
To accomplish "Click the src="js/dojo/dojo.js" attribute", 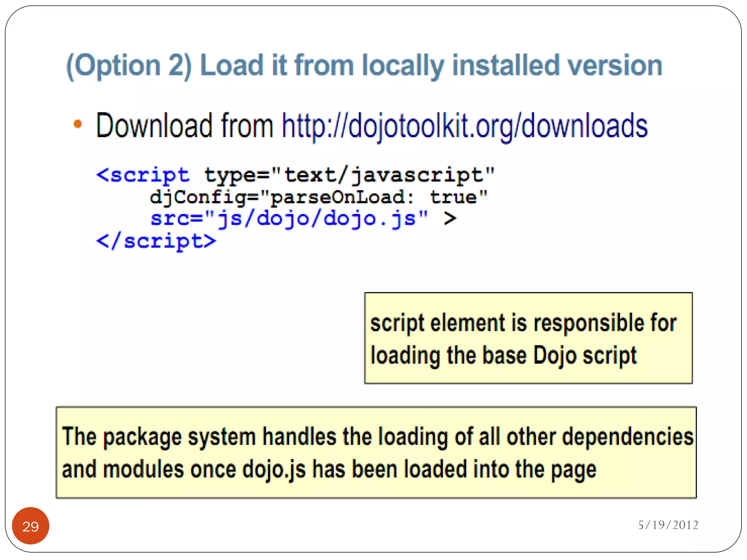I will click(289, 219).
